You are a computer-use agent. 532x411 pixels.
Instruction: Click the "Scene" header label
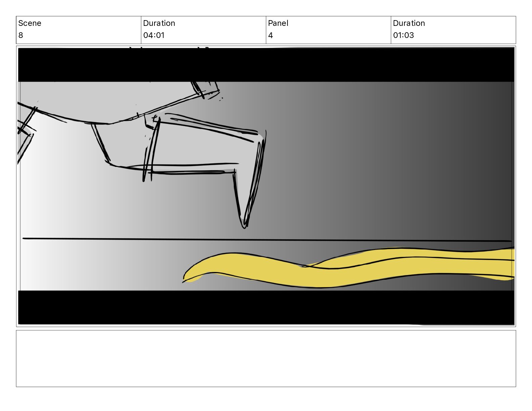pos(30,23)
